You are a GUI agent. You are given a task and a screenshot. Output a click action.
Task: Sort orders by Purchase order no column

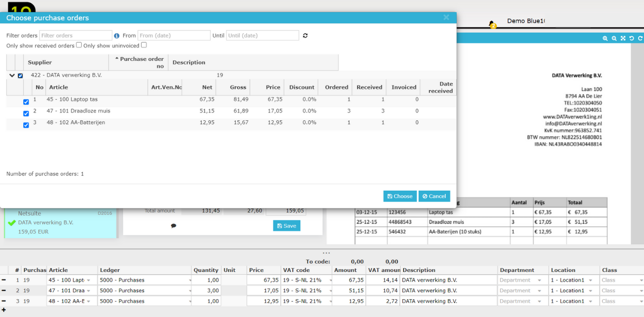(x=139, y=62)
